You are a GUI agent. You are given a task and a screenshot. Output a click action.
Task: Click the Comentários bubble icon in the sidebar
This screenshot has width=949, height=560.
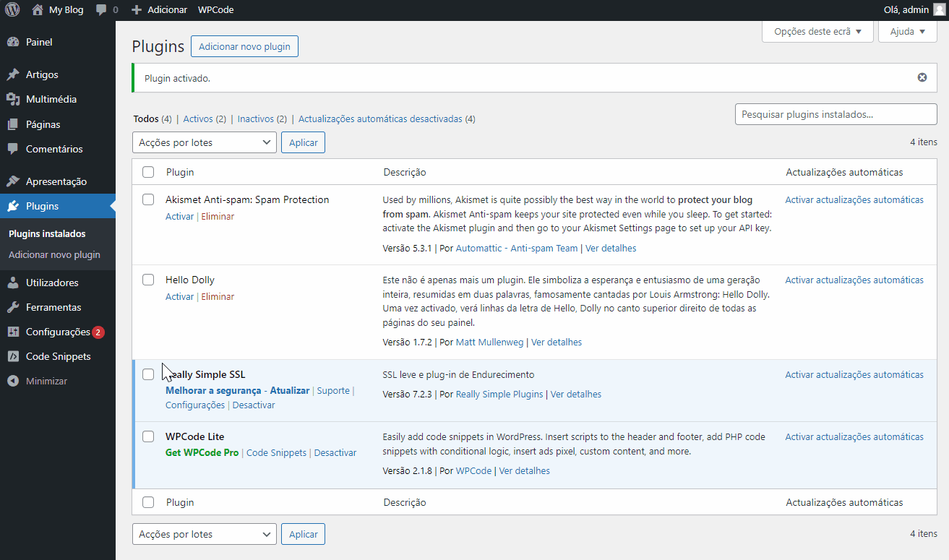13,149
